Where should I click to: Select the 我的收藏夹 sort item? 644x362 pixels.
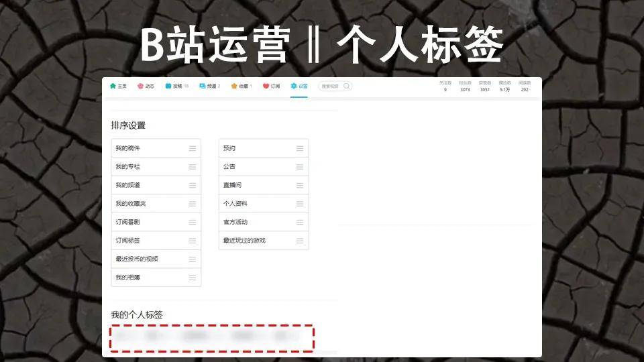click(156, 204)
